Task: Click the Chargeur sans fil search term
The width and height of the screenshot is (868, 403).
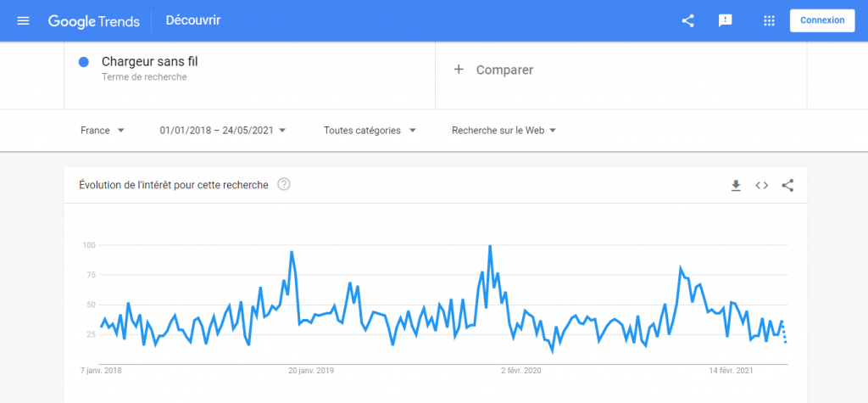Action: tap(149, 61)
